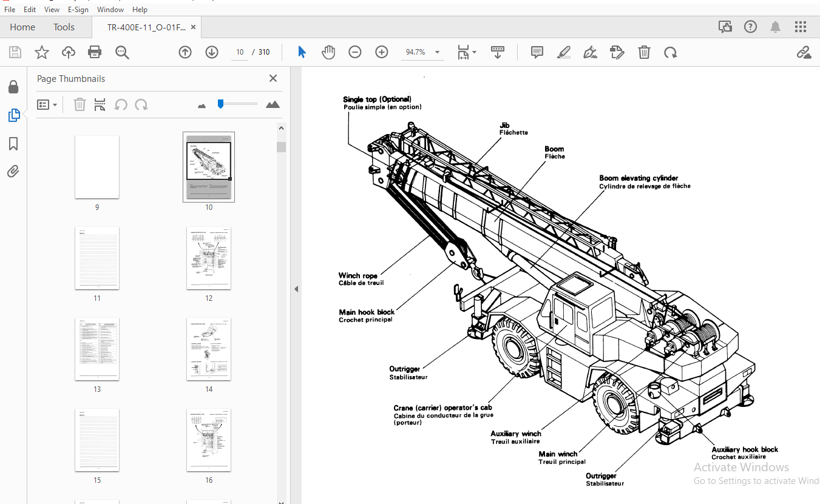
Task: Open the page display fit dropdown
Action: 475,52
